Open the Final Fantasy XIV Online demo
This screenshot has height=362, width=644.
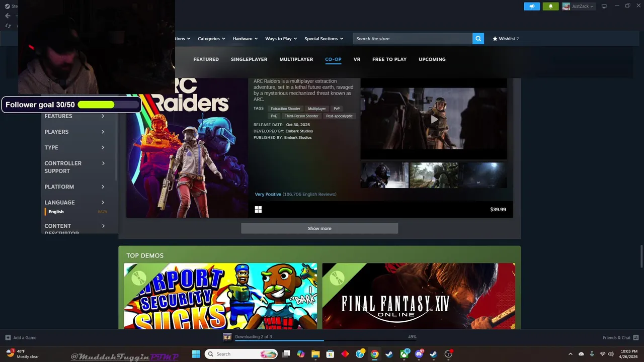[419, 296]
